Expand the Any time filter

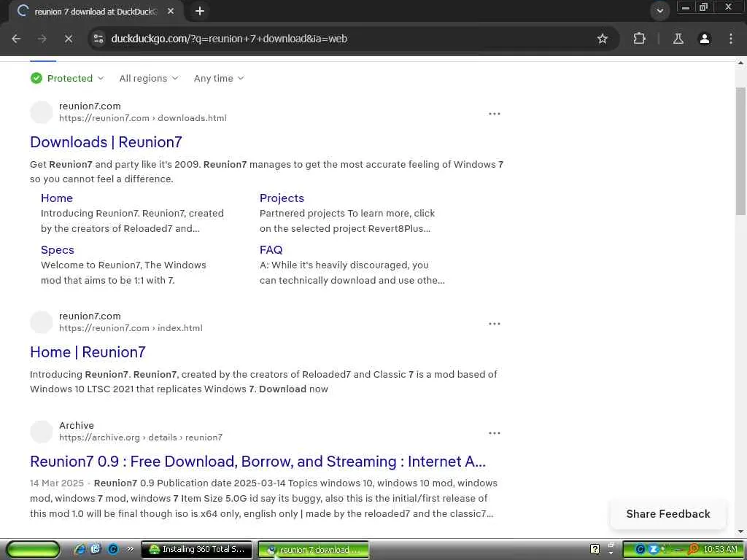click(x=219, y=78)
